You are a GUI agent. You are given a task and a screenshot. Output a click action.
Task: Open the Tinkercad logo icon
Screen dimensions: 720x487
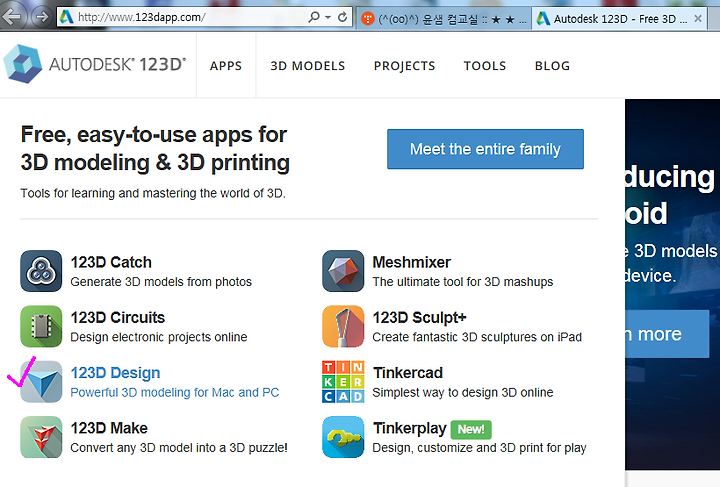pos(343,381)
